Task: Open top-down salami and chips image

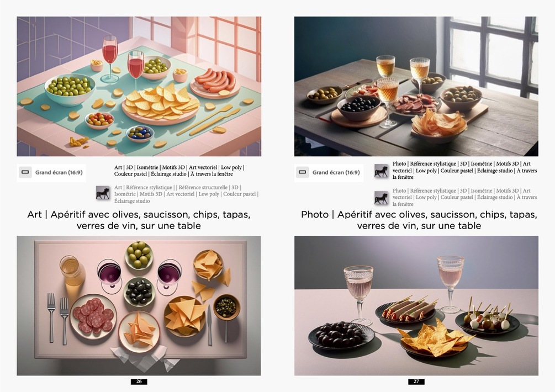Action: tap(139, 306)
